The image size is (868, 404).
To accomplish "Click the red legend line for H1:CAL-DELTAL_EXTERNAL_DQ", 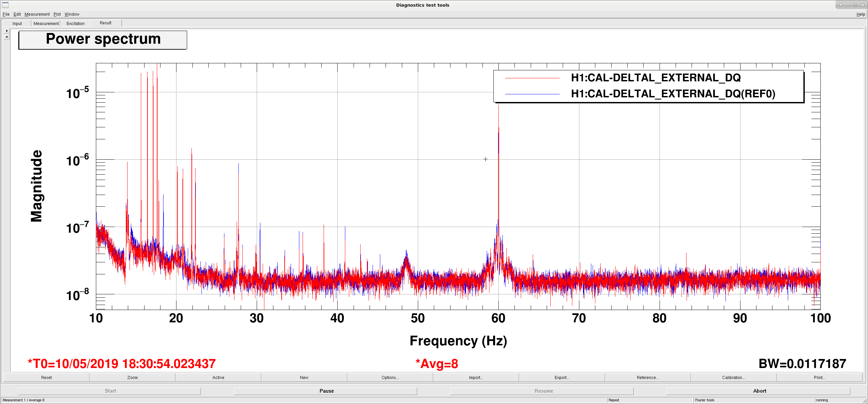I will pyautogui.click(x=532, y=78).
